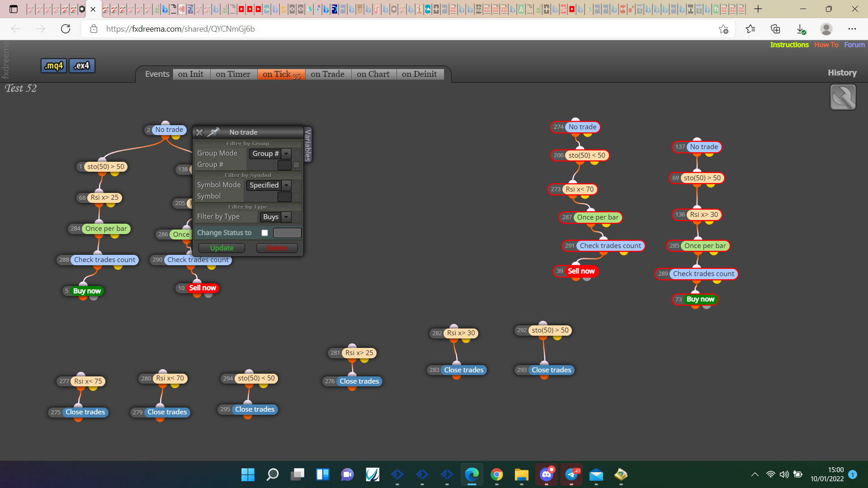Show hidden system tray icons
The width and height of the screenshot is (868, 488).
tap(755, 474)
